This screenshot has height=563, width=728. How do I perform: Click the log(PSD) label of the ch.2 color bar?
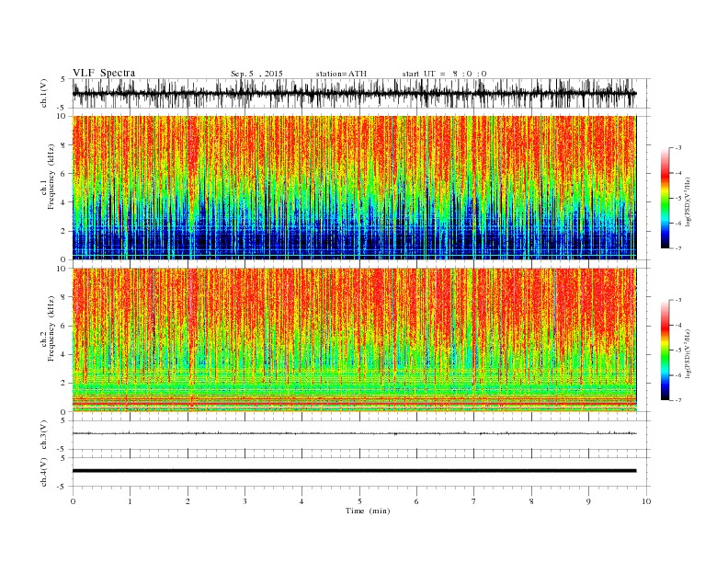click(x=689, y=353)
